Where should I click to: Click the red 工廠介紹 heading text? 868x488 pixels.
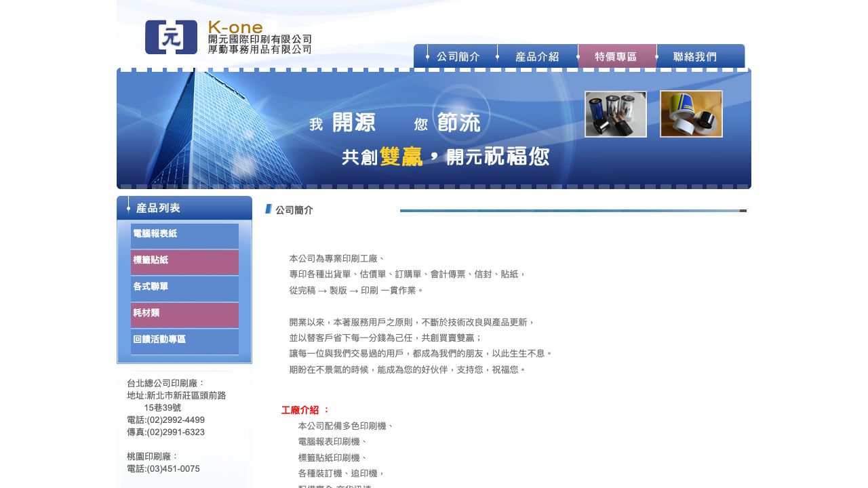(x=301, y=409)
